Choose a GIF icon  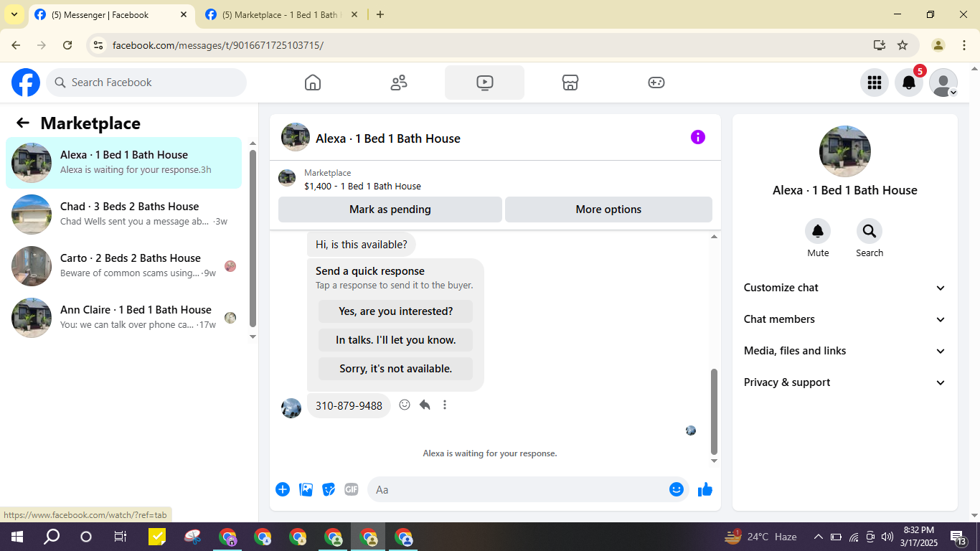pyautogui.click(x=352, y=489)
